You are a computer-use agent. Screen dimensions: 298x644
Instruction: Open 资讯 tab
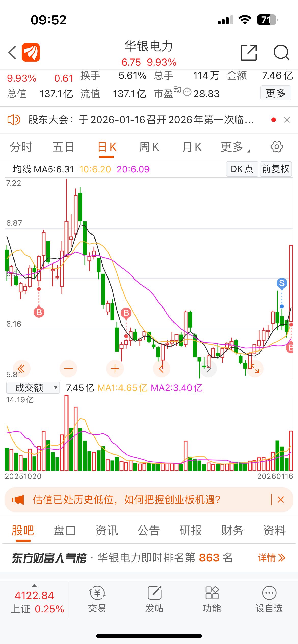[x=107, y=531]
